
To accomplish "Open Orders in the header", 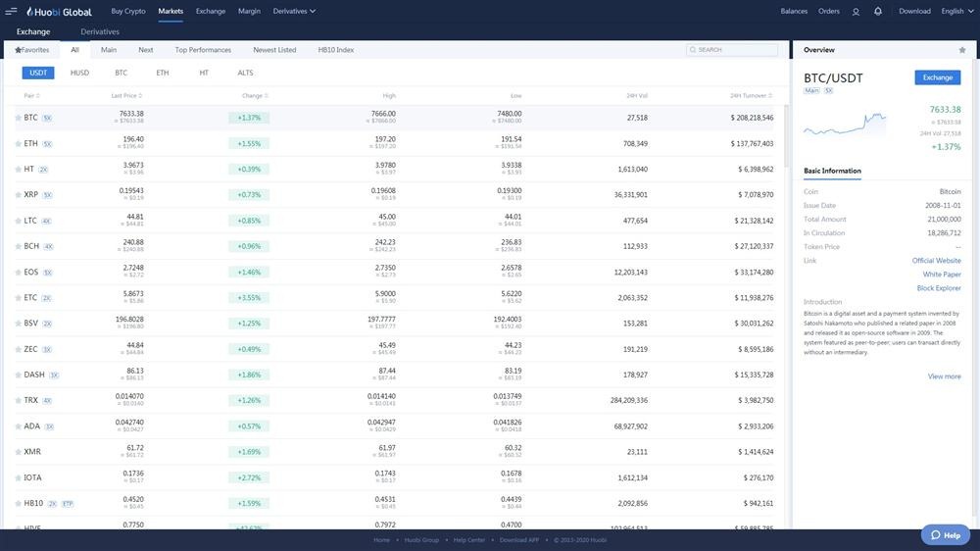I will (829, 11).
